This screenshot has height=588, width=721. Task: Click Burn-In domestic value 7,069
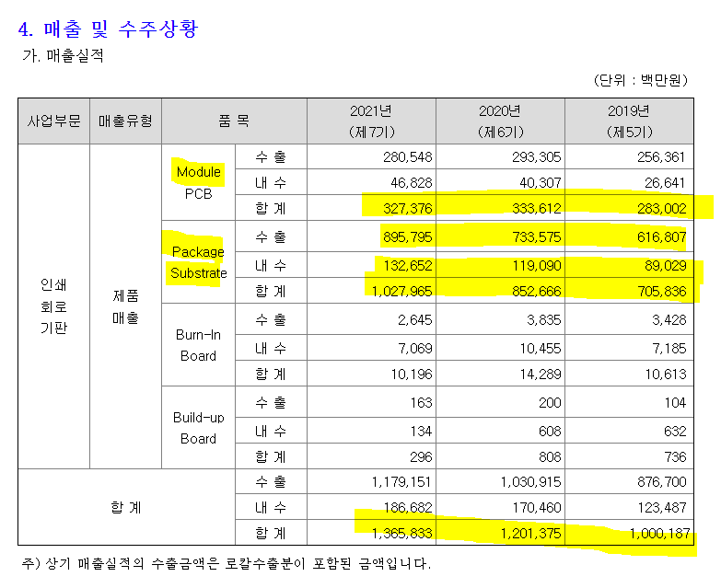(x=415, y=348)
